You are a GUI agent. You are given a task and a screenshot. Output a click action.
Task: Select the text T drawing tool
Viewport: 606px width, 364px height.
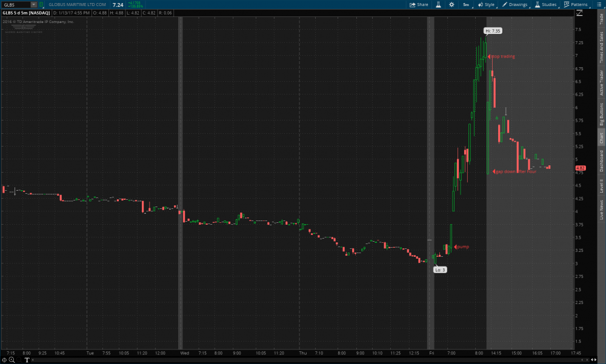27,360
